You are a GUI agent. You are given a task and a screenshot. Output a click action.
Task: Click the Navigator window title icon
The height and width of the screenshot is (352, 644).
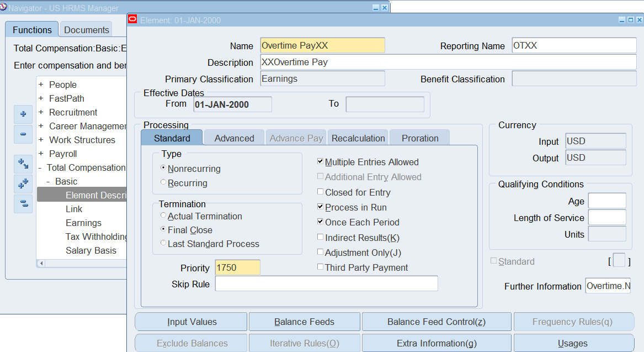pos(3,8)
